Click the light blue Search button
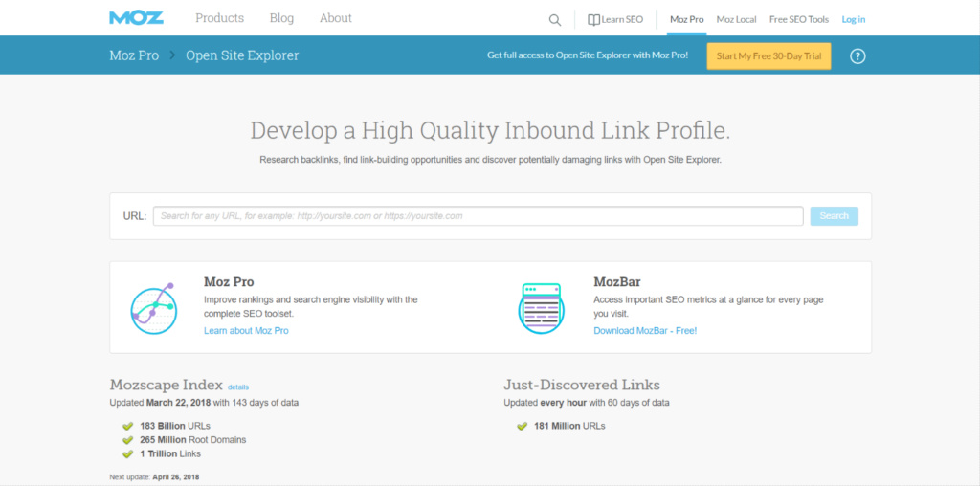 (834, 216)
